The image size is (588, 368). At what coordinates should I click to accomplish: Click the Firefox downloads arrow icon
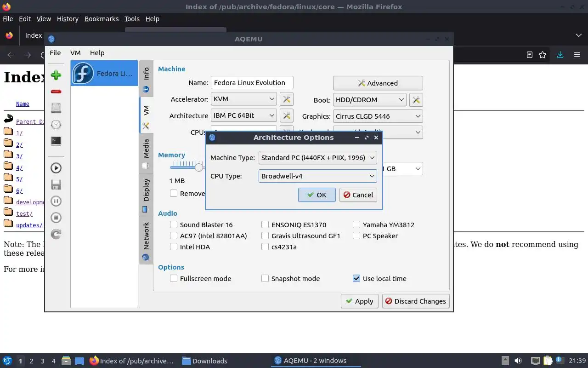coord(560,55)
